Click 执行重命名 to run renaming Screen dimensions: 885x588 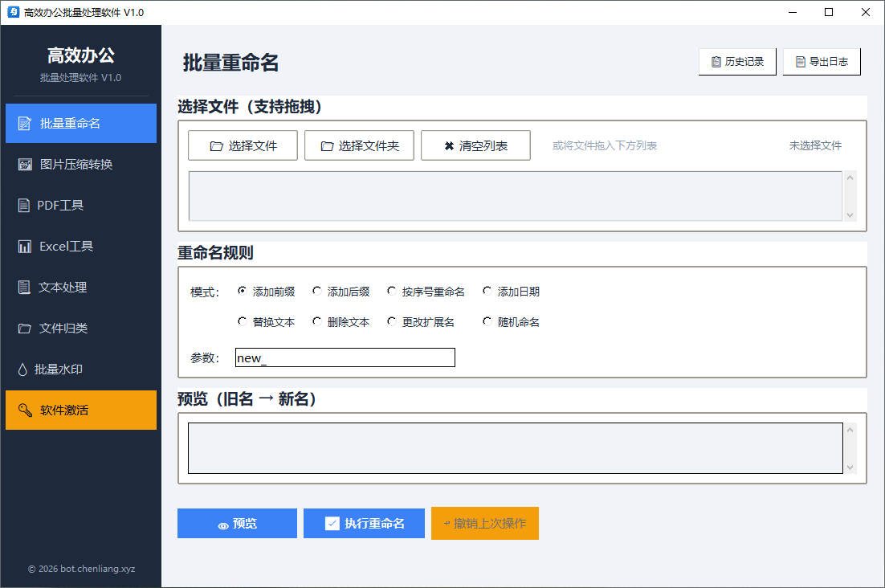click(364, 524)
